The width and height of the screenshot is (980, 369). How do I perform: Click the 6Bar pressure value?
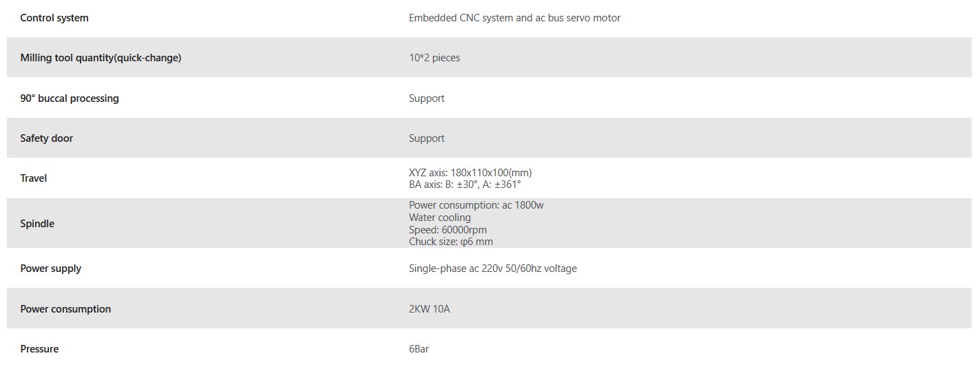pyautogui.click(x=419, y=349)
